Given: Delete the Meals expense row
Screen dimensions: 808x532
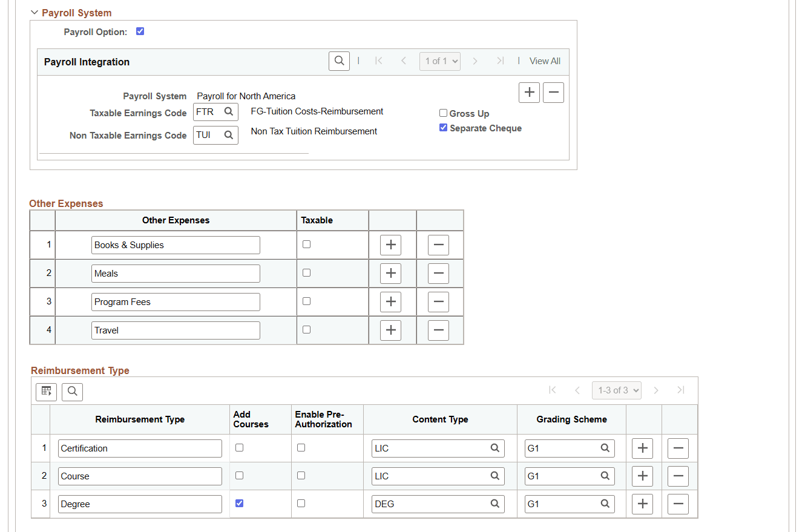Looking at the screenshot, I should click(438, 274).
